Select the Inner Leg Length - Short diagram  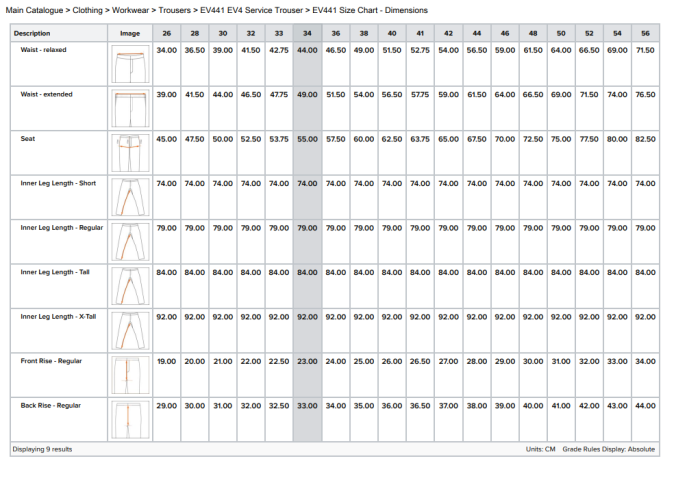(129, 197)
